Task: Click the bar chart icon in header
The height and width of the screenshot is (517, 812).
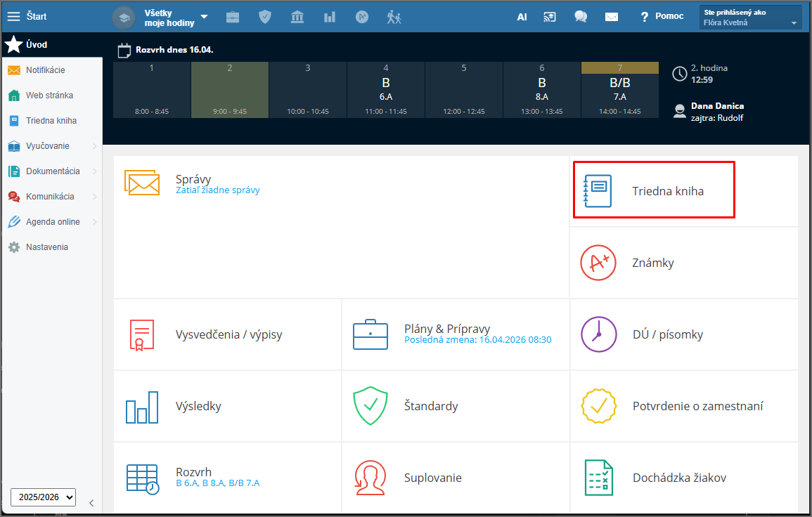Action: pos(330,17)
